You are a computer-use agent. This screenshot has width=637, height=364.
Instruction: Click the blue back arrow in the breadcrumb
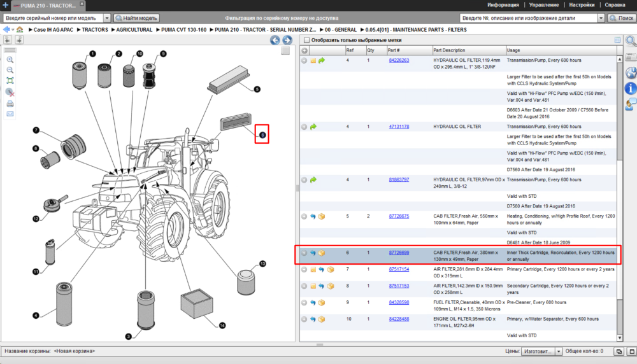coord(6,30)
